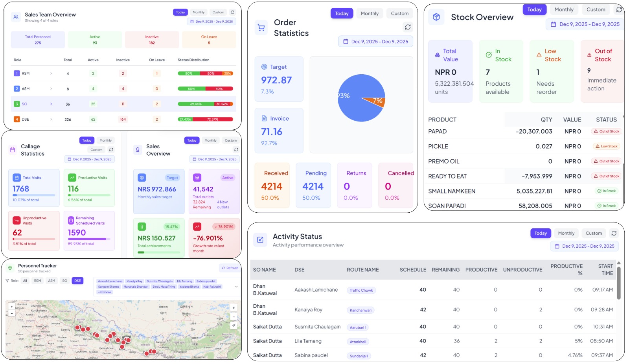
Task: Click the Activity Status refresh icon
Action: pos(614,233)
